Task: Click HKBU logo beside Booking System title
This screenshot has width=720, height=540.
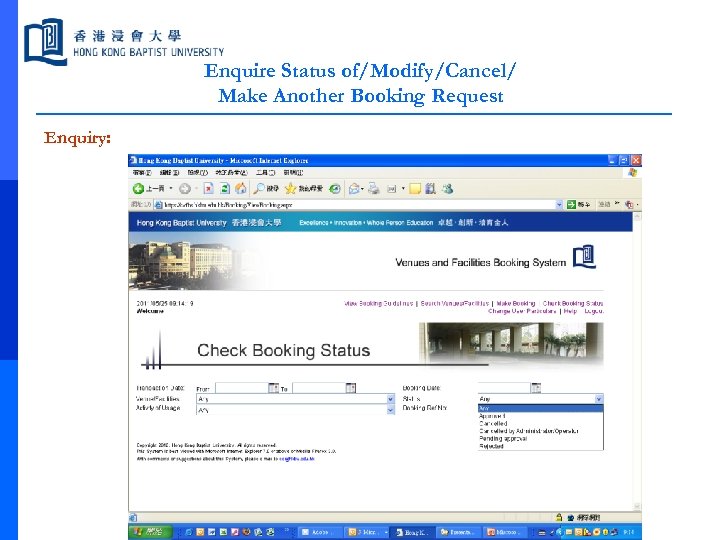Action: 584,257
